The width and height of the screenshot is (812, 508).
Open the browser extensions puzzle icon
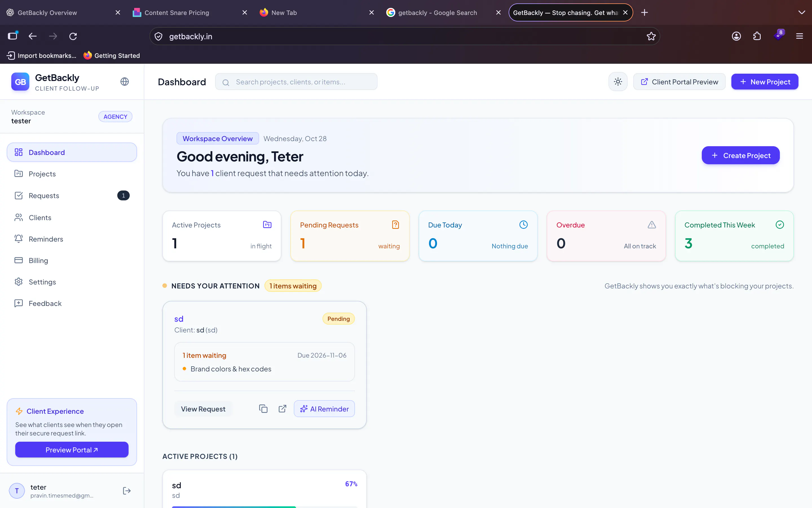coord(757,36)
